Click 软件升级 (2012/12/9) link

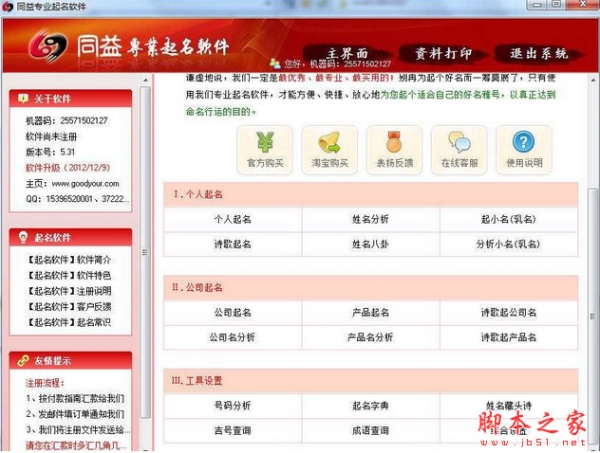[68, 168]
